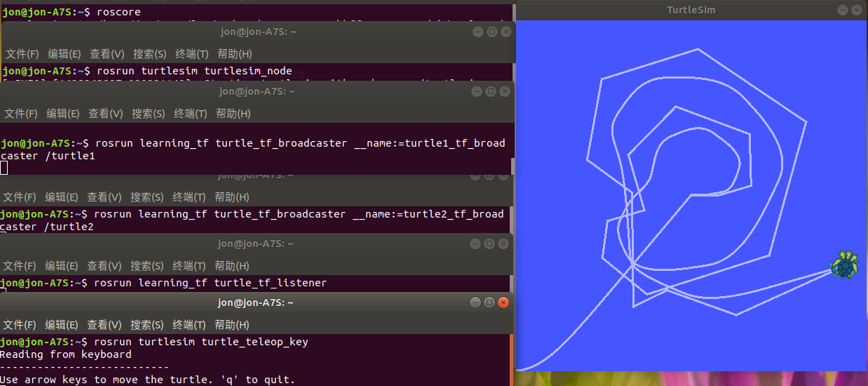Screen dimensions: 868x386
Task: Click the 'rosrun learning_tf turtle_tf_listener' command
Action: click(210, 283)
